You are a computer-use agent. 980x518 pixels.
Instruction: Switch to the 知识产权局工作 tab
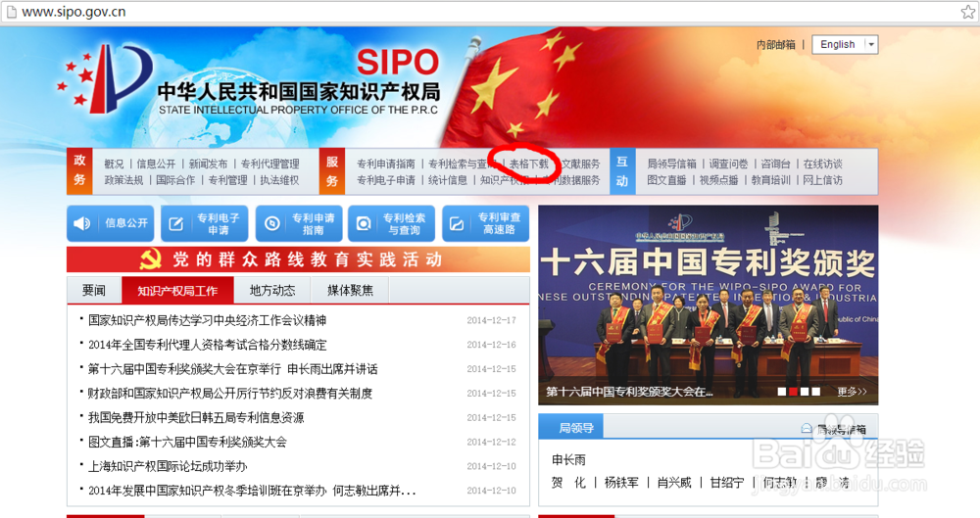(177, 291)
